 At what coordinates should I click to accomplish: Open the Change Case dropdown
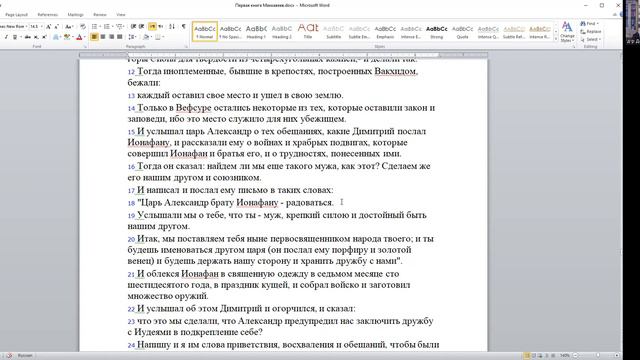click(69, 27)
